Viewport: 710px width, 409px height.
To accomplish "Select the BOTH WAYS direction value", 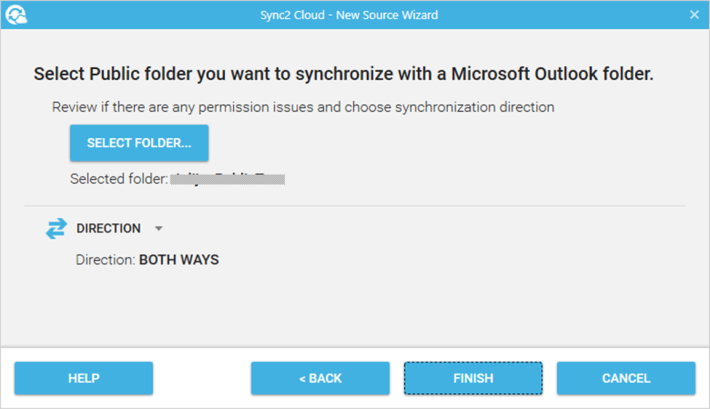I will click(179, 260).
